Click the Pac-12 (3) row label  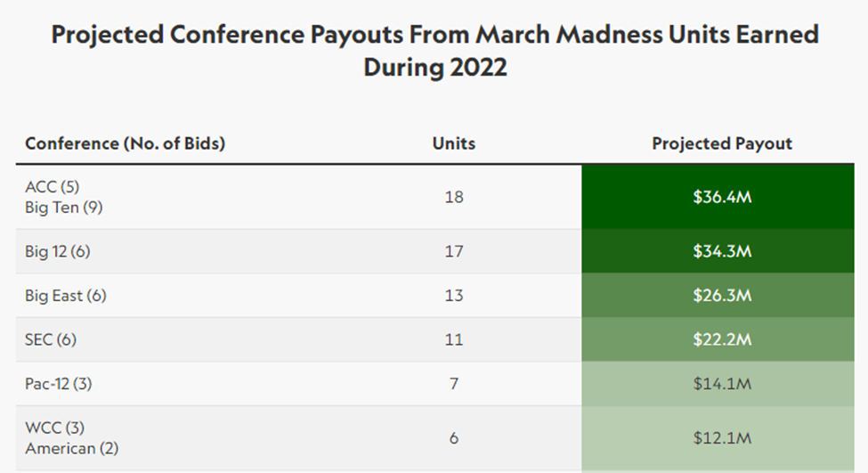(58, 384)
